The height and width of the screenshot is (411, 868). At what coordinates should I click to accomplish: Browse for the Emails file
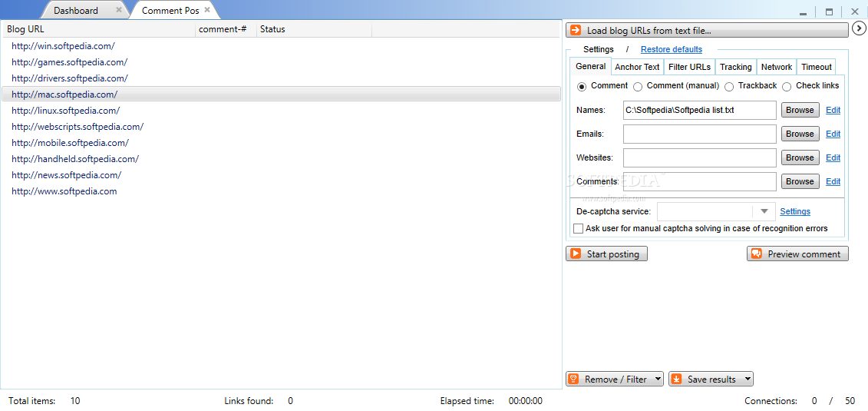click(800, 134)
